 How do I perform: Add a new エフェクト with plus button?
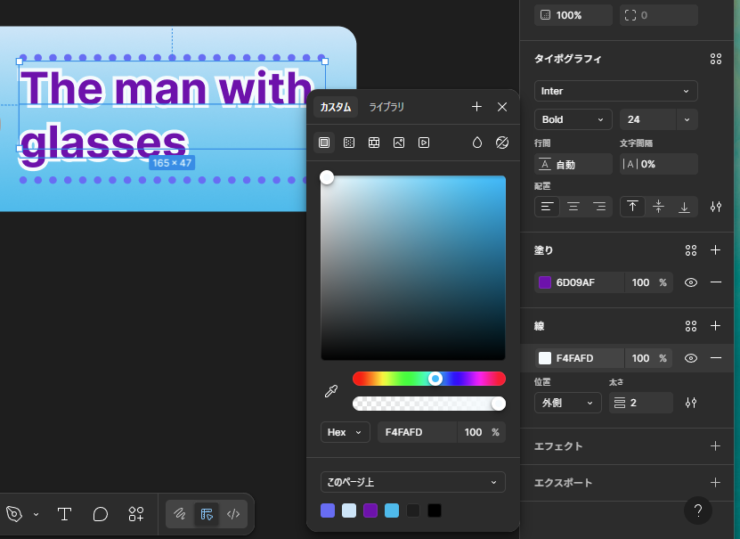[x=715, y=446]
